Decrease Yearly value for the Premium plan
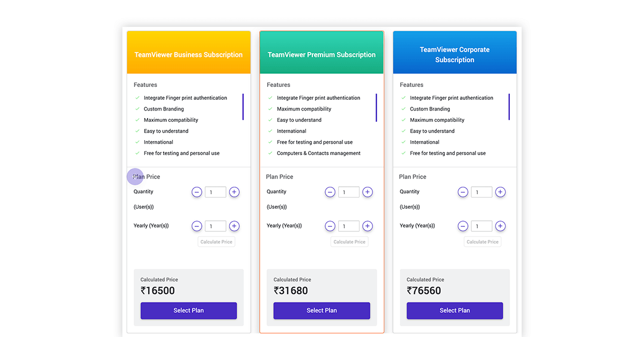Image resolution: width=644 pixels, height=337 pixels. click(x=330, y=226)
